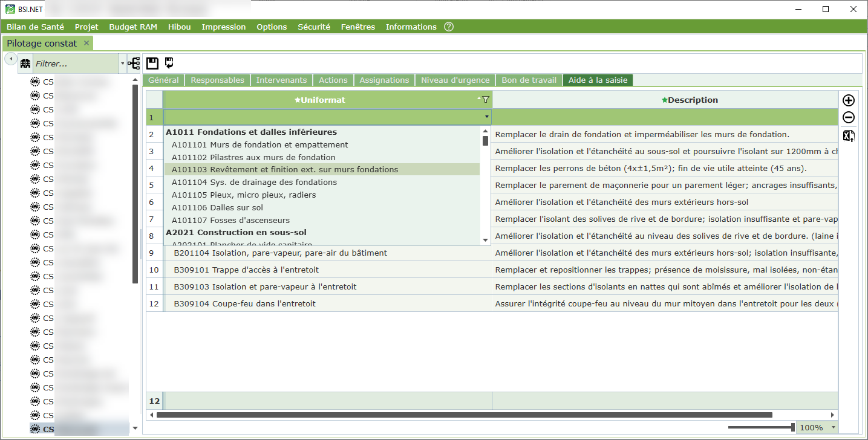
Task: Collapse the left panel with arrow button
Action: [10, 58]
